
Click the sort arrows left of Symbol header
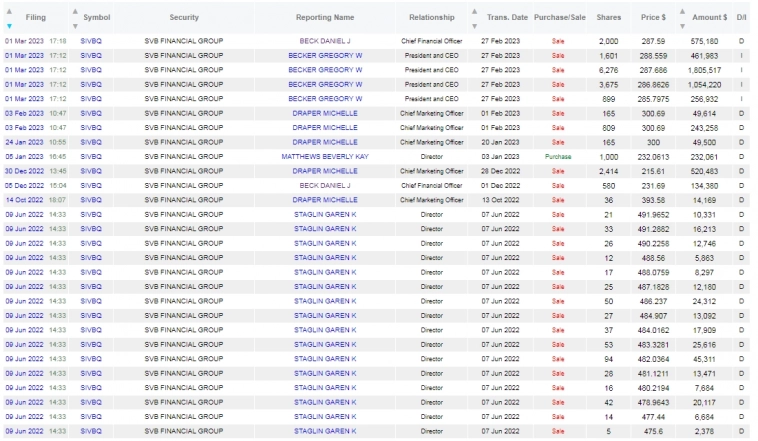coord(75,17)
